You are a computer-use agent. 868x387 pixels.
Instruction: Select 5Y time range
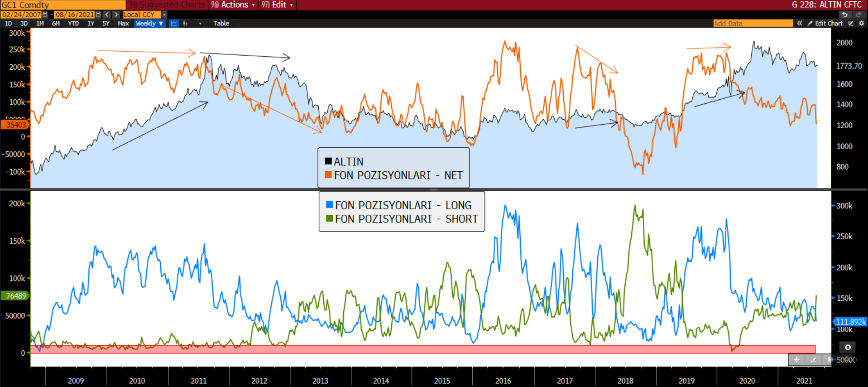106,23
